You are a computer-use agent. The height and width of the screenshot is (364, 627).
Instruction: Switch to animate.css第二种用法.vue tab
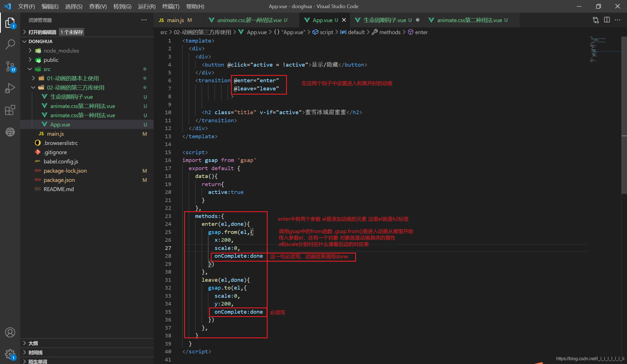[x=472, y=20]
